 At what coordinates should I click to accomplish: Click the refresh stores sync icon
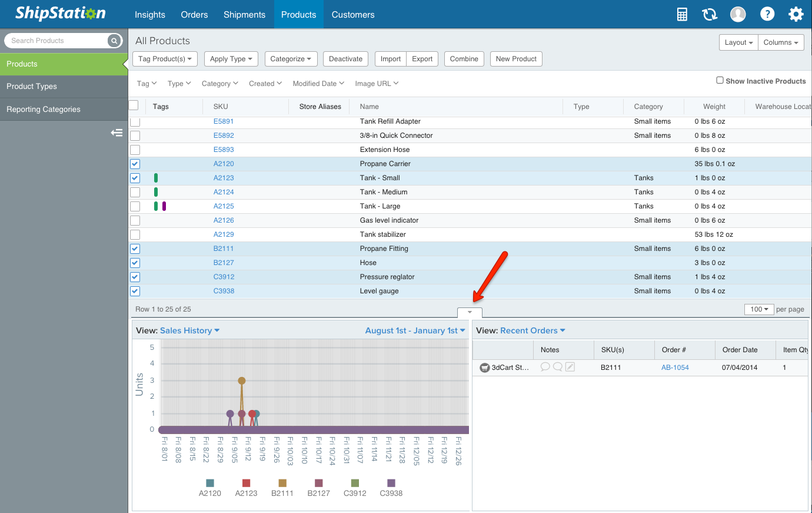pyautogui.click(x=710, y=15)
